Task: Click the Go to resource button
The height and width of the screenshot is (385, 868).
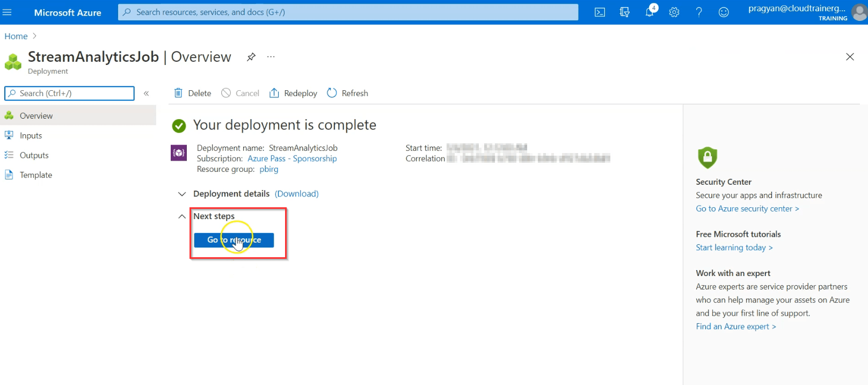Action: pos(234,240)
